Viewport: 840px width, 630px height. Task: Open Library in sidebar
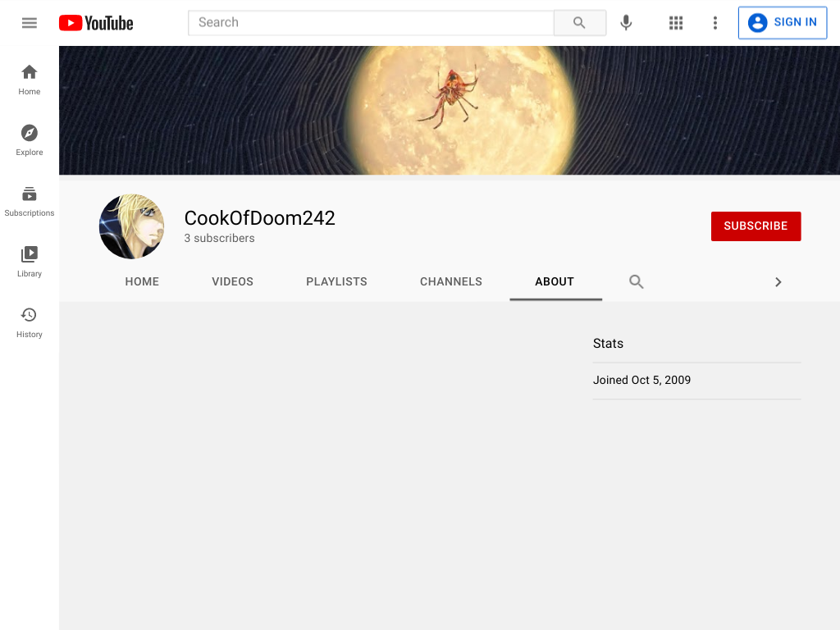(x=30, y=262)
